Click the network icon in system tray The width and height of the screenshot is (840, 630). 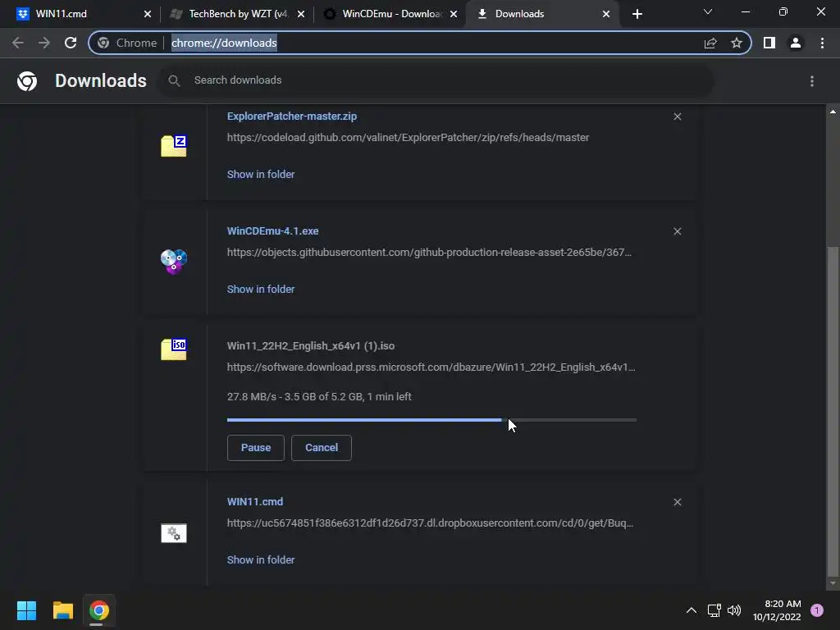tap(714, 610)
